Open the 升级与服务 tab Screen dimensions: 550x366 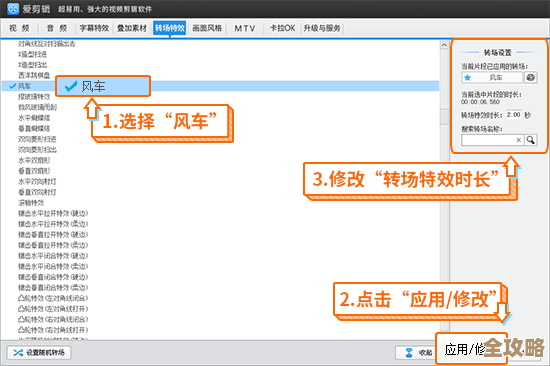tap(322, 28)
